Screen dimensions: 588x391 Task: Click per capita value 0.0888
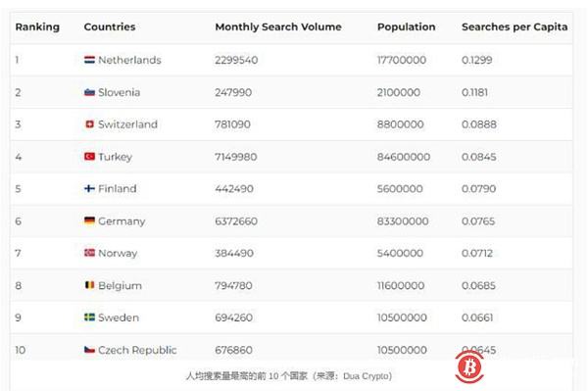pyautogui.click(x=479, y=124)
